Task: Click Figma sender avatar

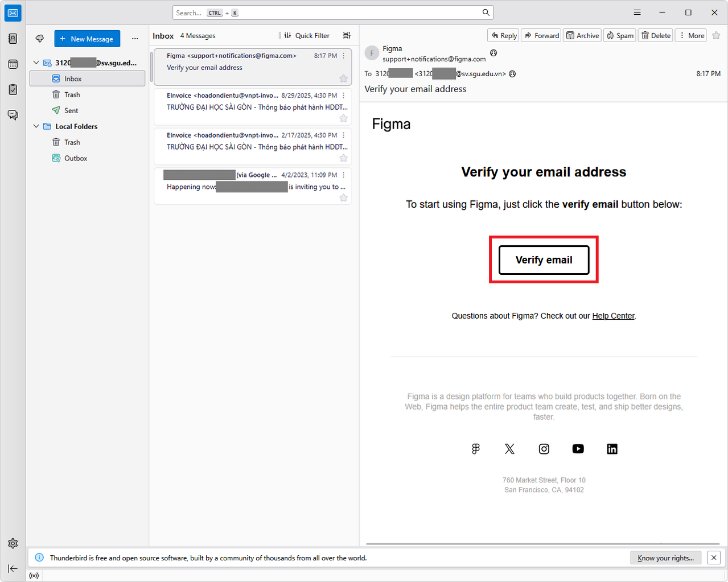Action: (x=372, y=53)
